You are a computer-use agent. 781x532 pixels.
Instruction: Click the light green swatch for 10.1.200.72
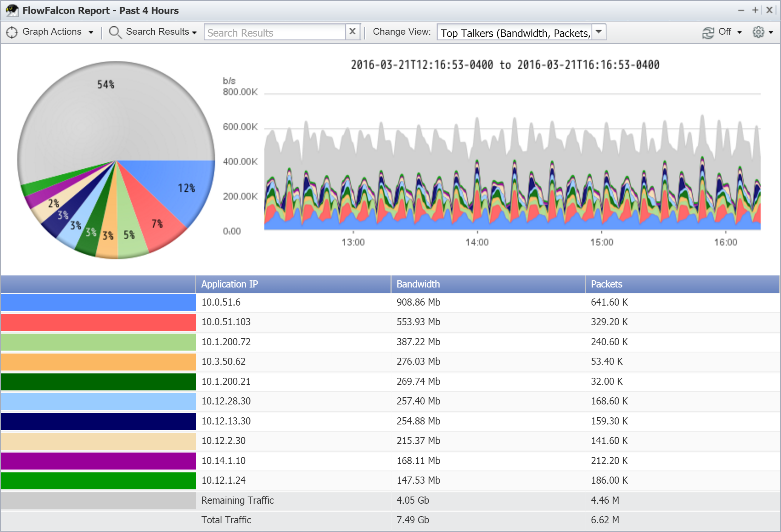point(98,342)
